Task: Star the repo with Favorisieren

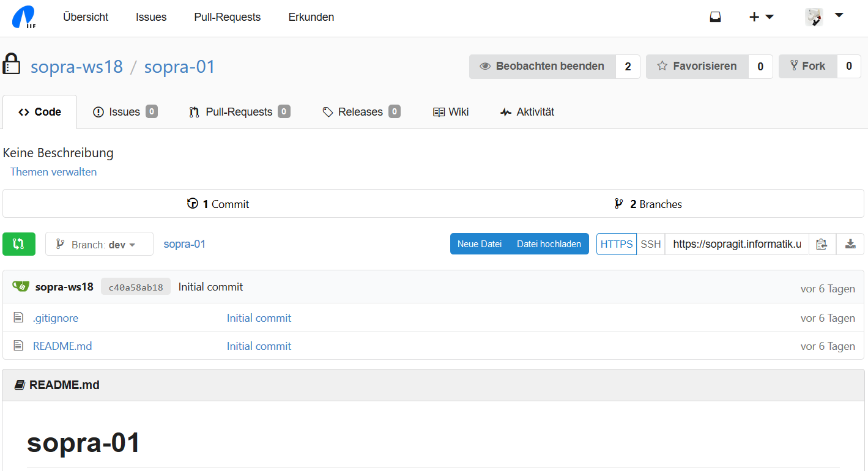Action: [x=697, y=67]
